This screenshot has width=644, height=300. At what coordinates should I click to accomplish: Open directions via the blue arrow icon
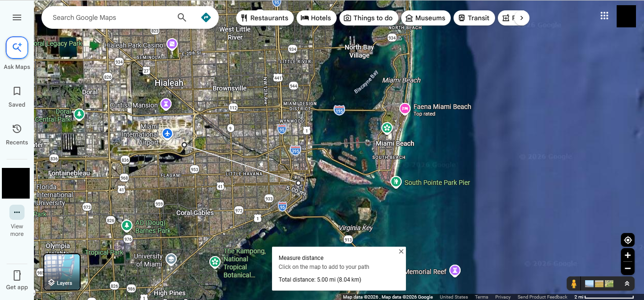206,17
